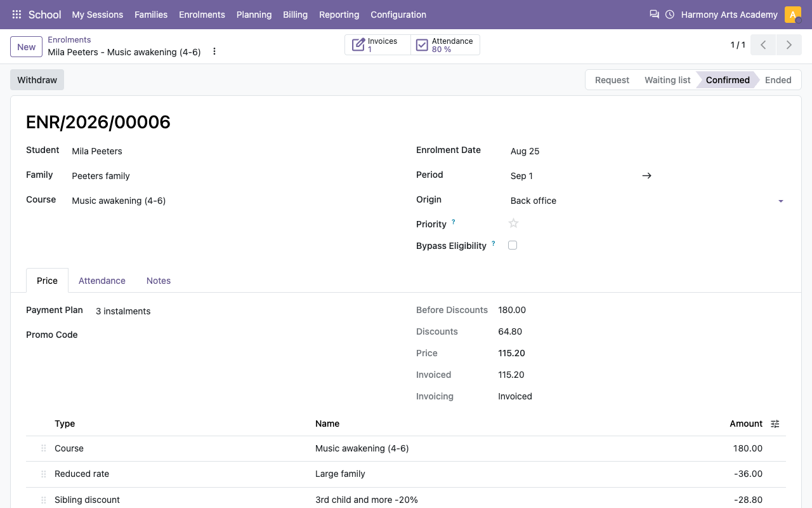The width and height of the screenshot is (812, 508).
Task: Open the Period internal link arrow
Action: click(646, 176)
